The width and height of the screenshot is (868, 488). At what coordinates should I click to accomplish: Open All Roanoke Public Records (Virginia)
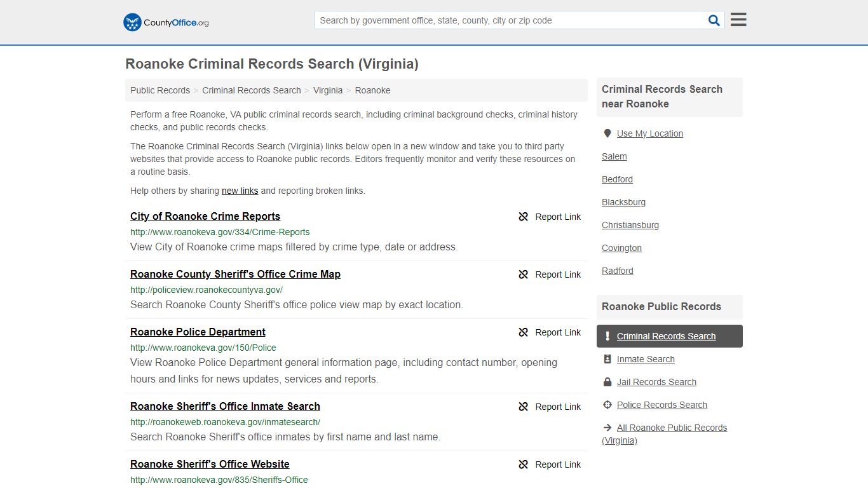pos(665,434)
